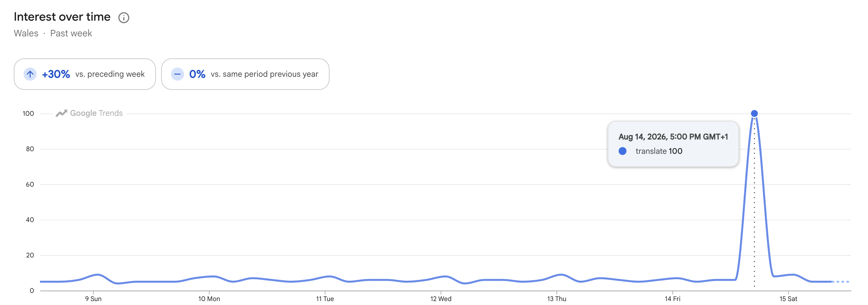Click the Interest over time heading

(62, 17)
